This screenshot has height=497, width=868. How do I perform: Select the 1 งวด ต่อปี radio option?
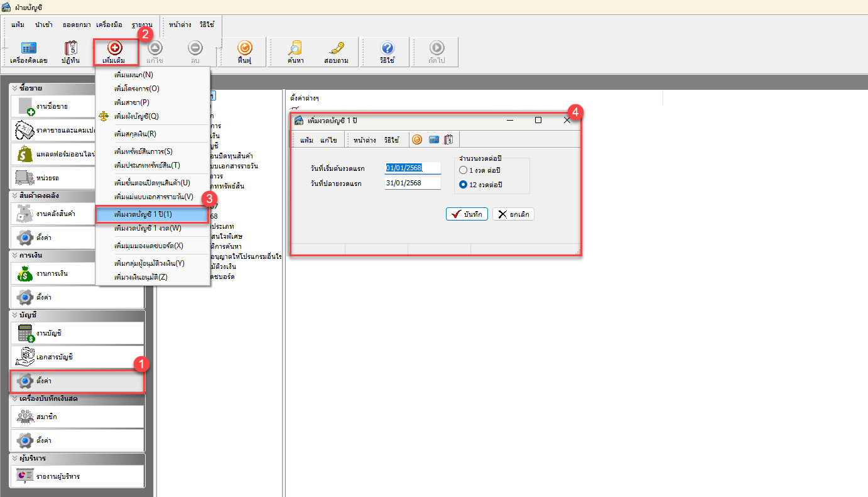coord(464,170)
